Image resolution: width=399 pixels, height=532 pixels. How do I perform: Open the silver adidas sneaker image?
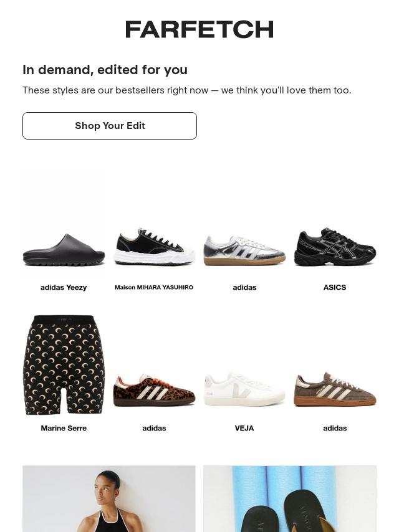click(244, 250)
